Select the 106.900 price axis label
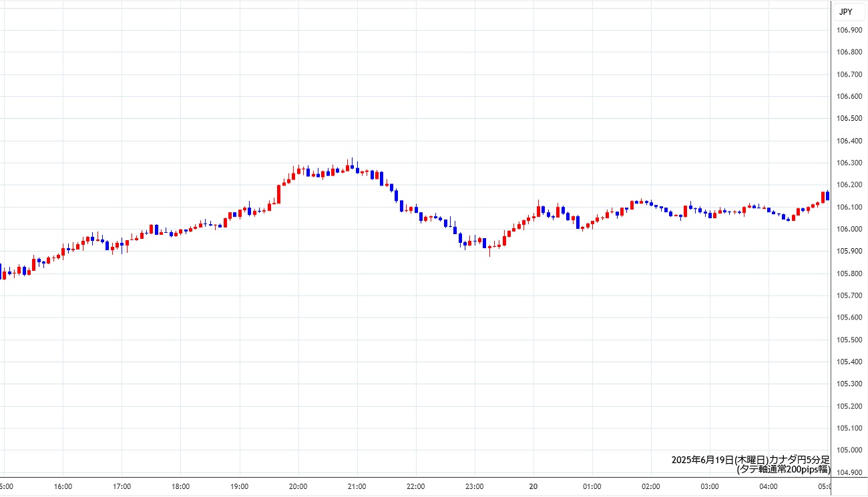The width and height of the screenshot is (868, 497). click(x=849, y=30)
